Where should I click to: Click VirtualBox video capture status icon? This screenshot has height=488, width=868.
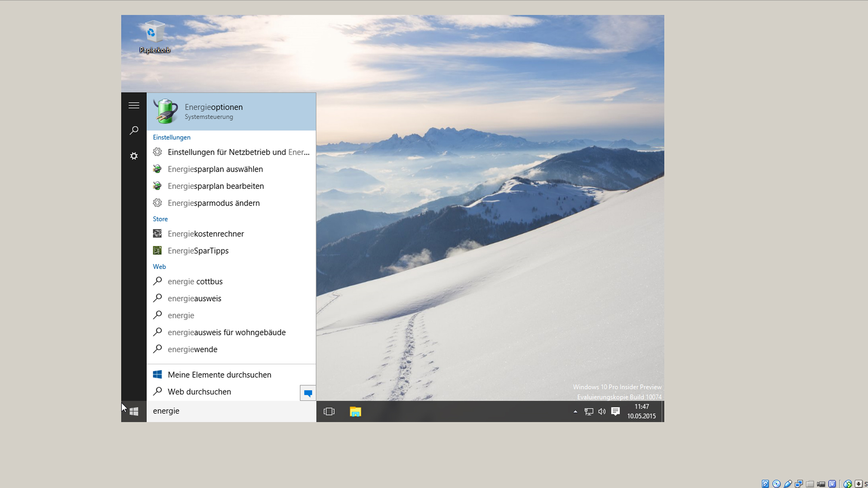pos(821,484)
